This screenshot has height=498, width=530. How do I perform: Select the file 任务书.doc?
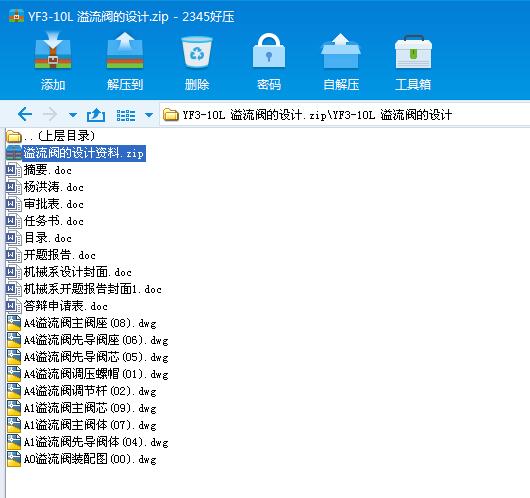(45, 221)
